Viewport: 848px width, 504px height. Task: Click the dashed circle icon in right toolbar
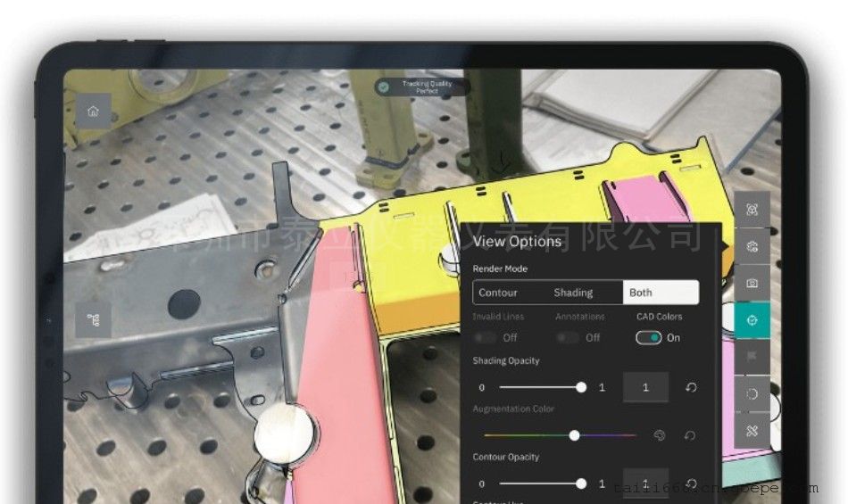click(x=752, y=394)
